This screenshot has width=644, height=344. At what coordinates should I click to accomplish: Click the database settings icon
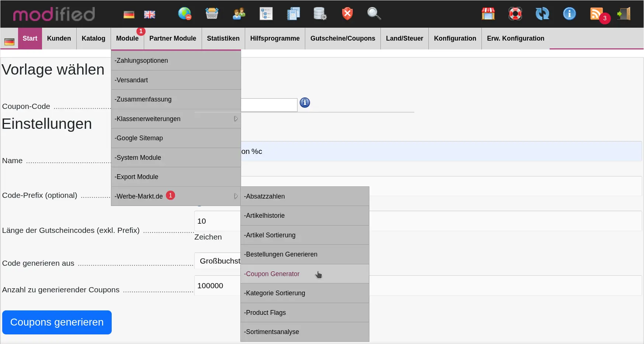pyautogui.click(x=320, y=14)
